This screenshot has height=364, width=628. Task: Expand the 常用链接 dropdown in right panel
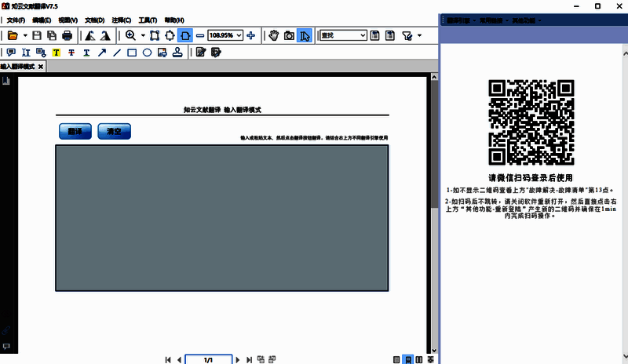point(494,20)
